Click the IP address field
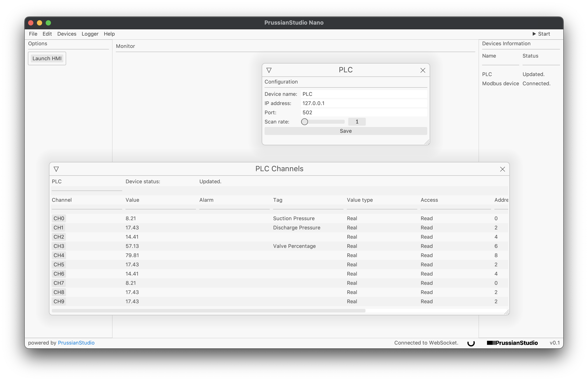The width and height of the screenshot is (588, 381). tap(364, 103)
